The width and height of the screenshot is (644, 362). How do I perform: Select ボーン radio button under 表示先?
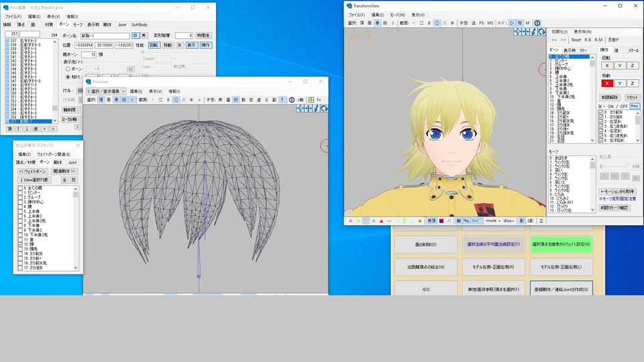(x=68, y=69)
